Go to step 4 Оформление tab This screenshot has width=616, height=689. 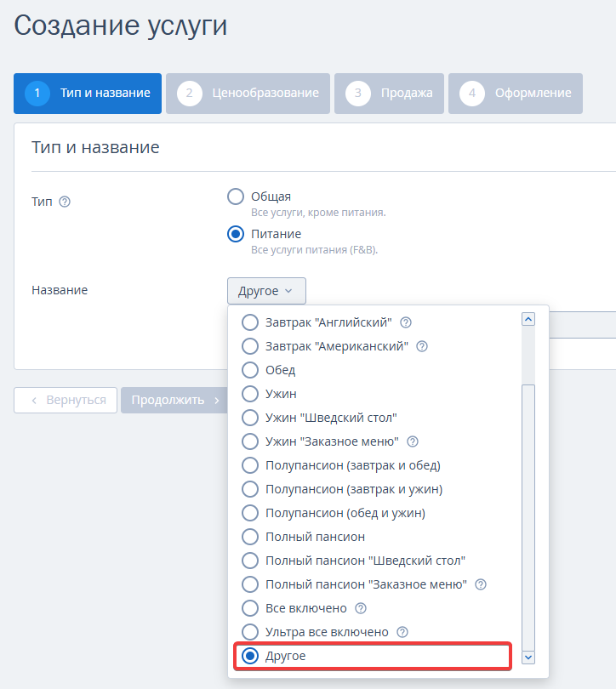pyautogui.click(x=516, y=94)
